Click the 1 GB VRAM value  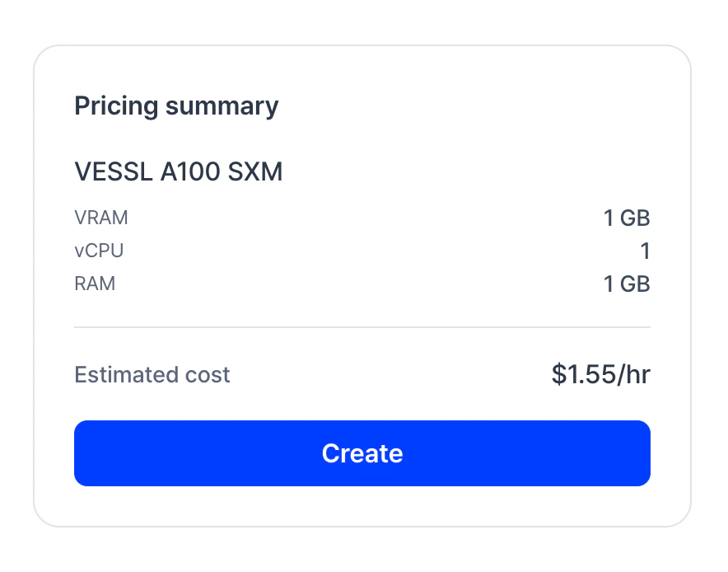(626, 218)
